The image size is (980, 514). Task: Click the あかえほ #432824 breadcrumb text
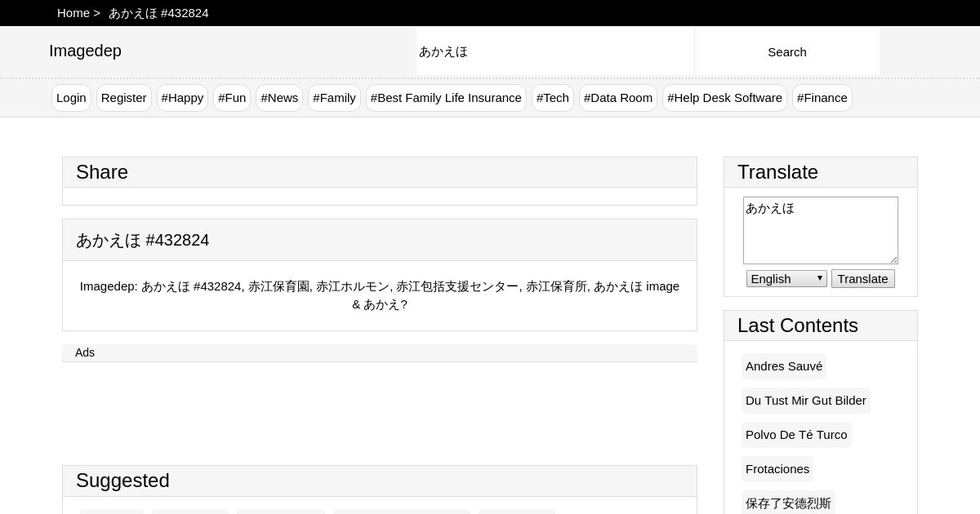(x=158, y=13)
